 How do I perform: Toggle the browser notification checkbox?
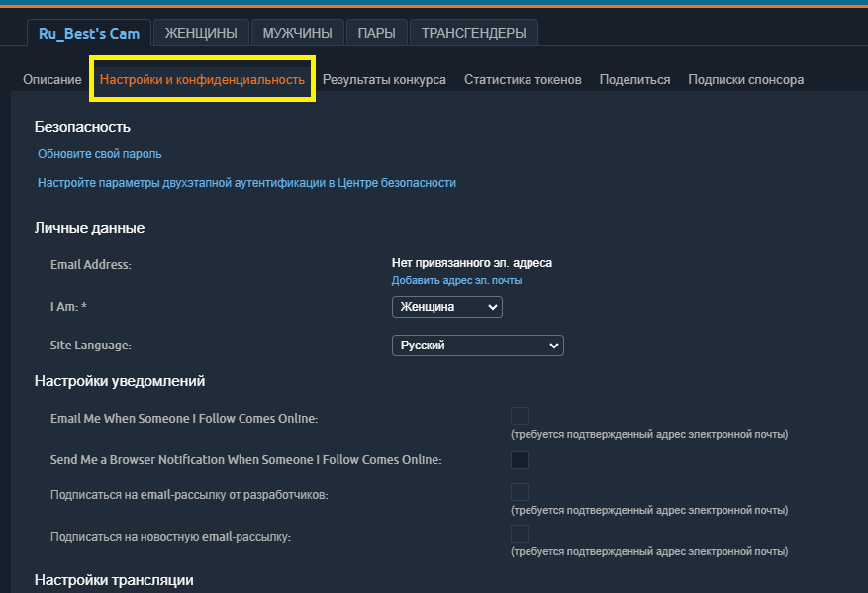(519, 459)
